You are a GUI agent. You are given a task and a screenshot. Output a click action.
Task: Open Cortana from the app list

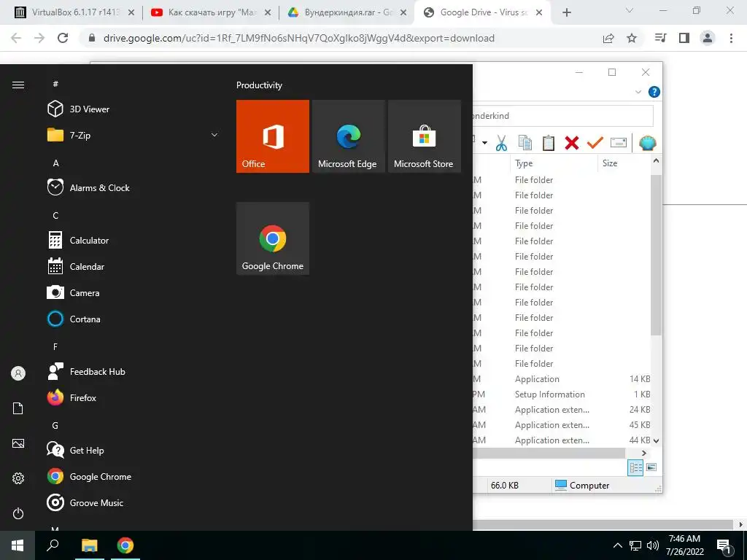pos(74,319)
